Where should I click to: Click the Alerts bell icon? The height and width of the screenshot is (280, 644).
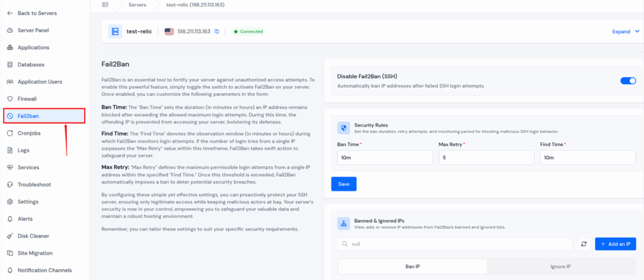coord(9,219)
